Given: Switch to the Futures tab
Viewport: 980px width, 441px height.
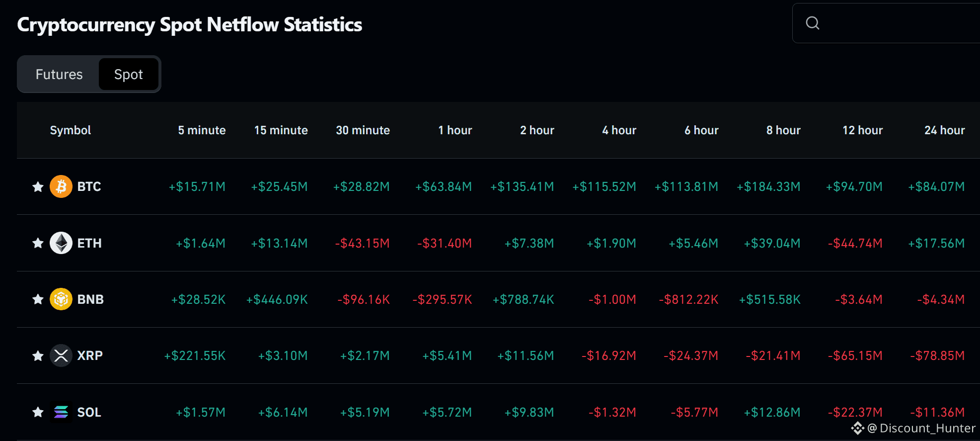Looking at the screenshot, I should pyautogui.click(x=59, y=74).
